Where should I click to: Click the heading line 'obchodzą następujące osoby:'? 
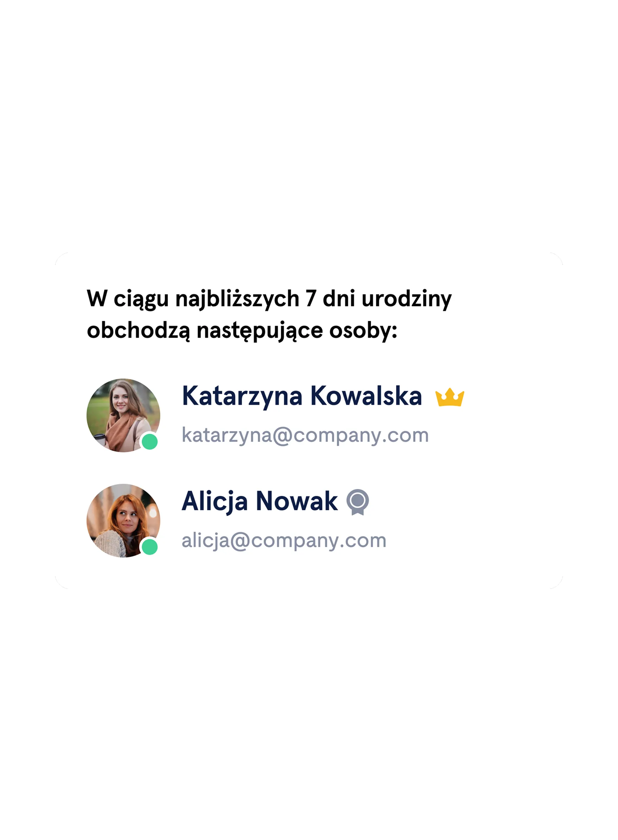pos(242,331)
